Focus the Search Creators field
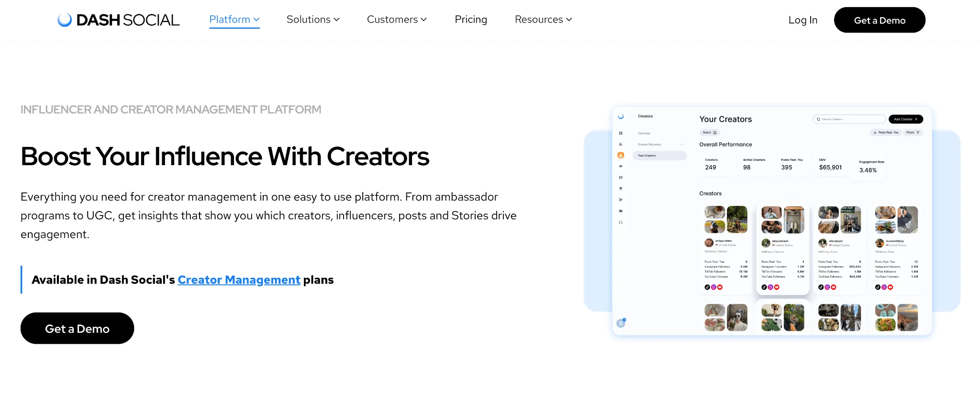 point(849,119)
